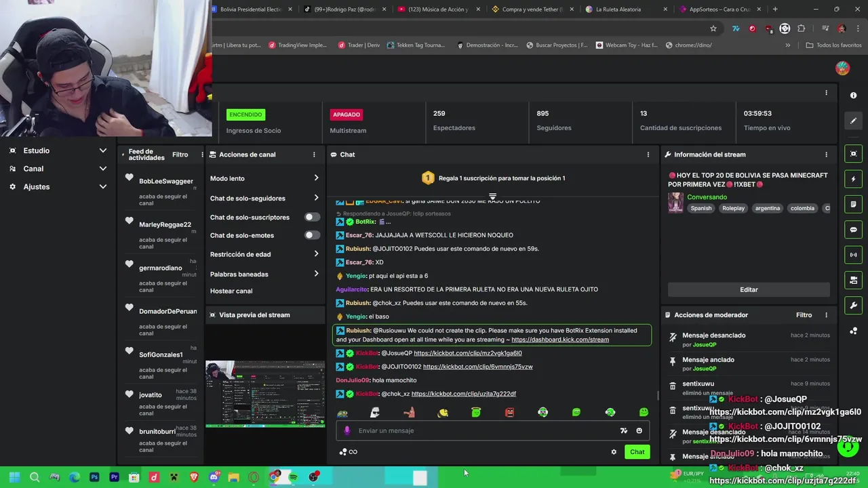Open kickbot clip link mz2vgk1ga6l0
Viewport: 868px width, 488px height.
tap(468, 353)
